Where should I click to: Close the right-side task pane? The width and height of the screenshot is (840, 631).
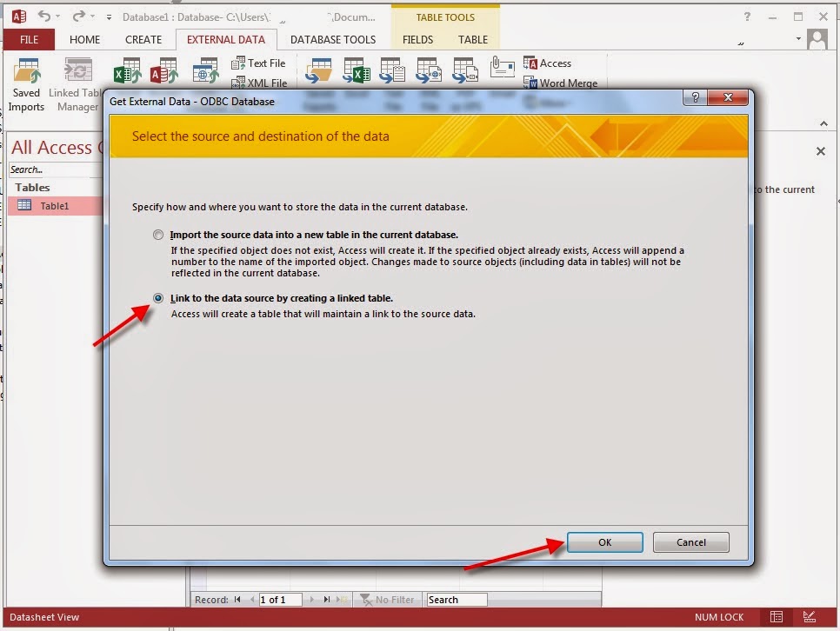pos(820,151)
